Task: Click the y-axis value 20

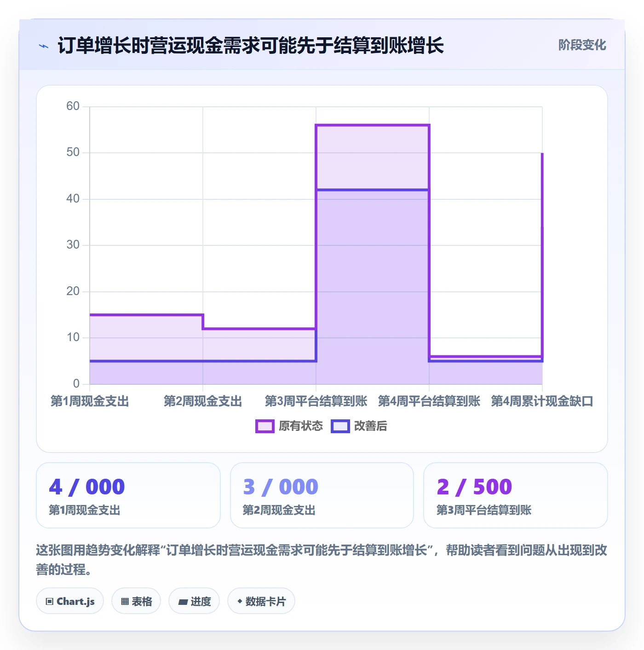Action: point(73,291)
